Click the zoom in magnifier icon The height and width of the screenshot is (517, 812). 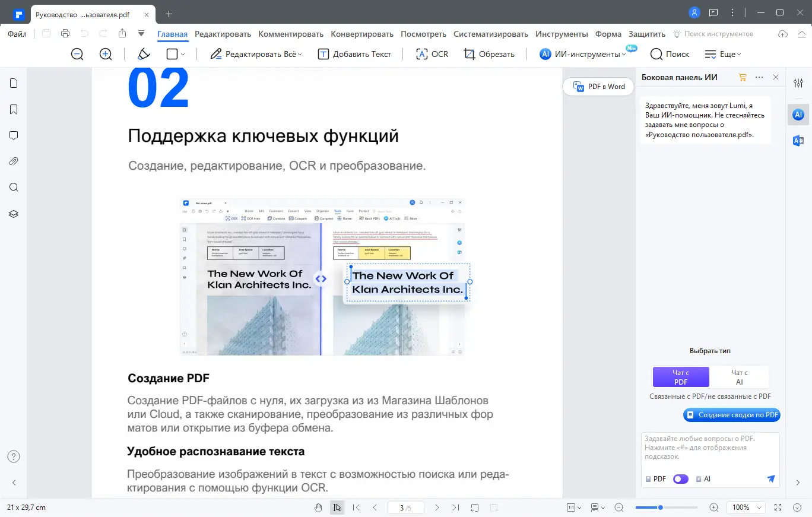106,54
